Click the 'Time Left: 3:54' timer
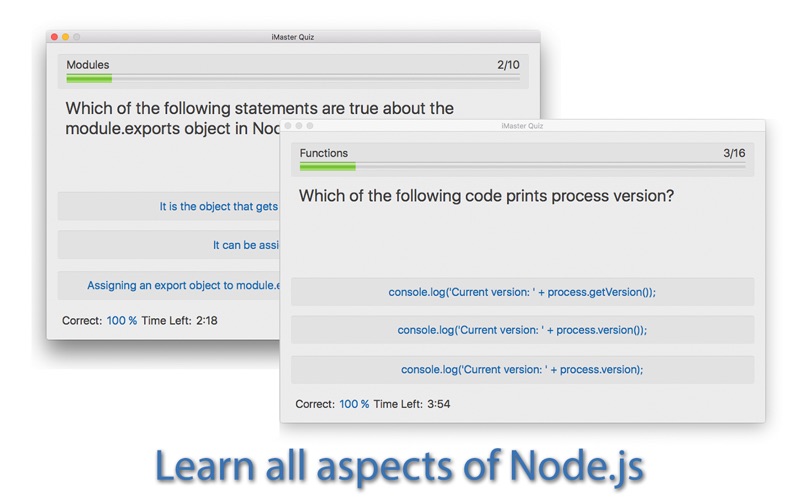The width and height of the screenshot is (800, 500). 412,404
